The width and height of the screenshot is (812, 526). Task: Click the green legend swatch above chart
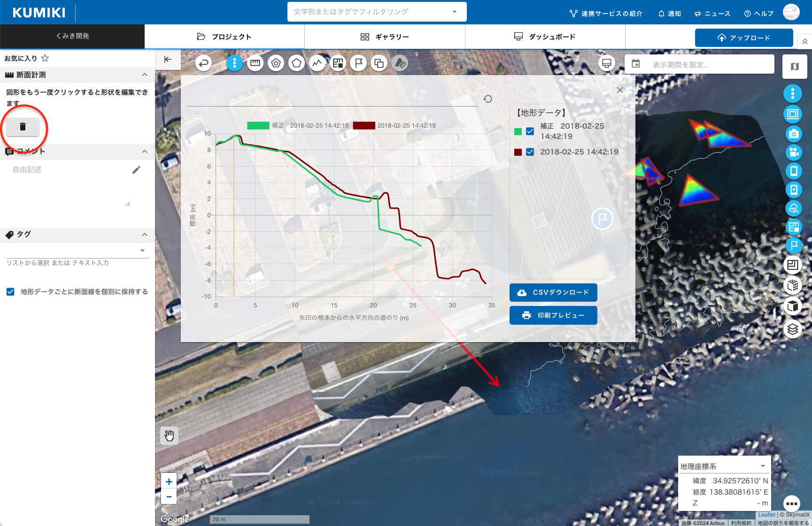[258, 125]
